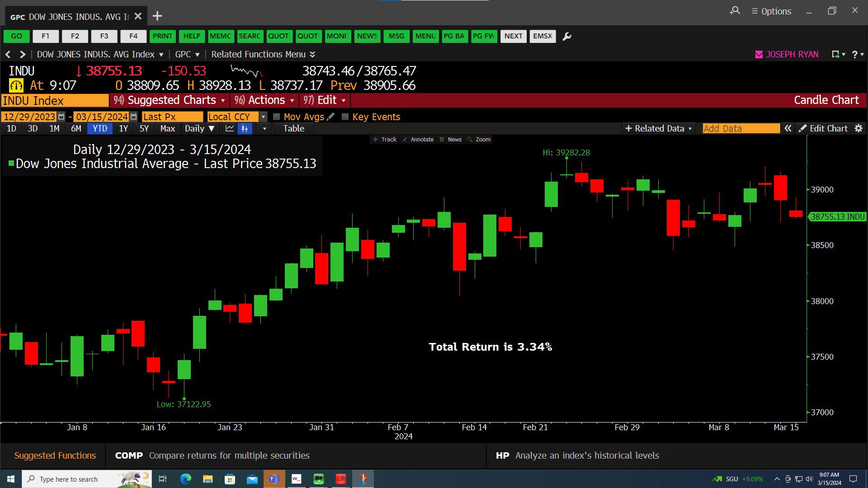Go back with the left arrow
Screen dimensions: 868x488
8,54
